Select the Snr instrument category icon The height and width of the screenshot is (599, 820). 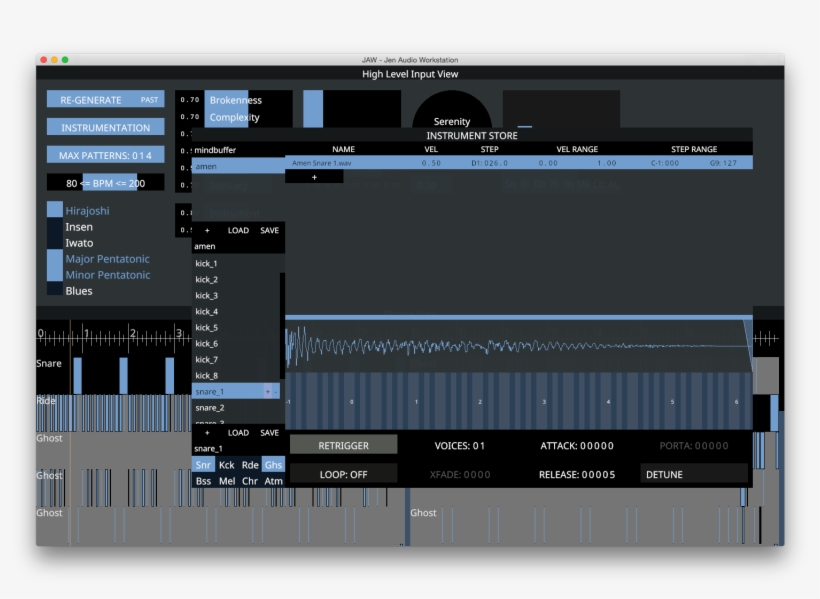(x=203, y=464)
